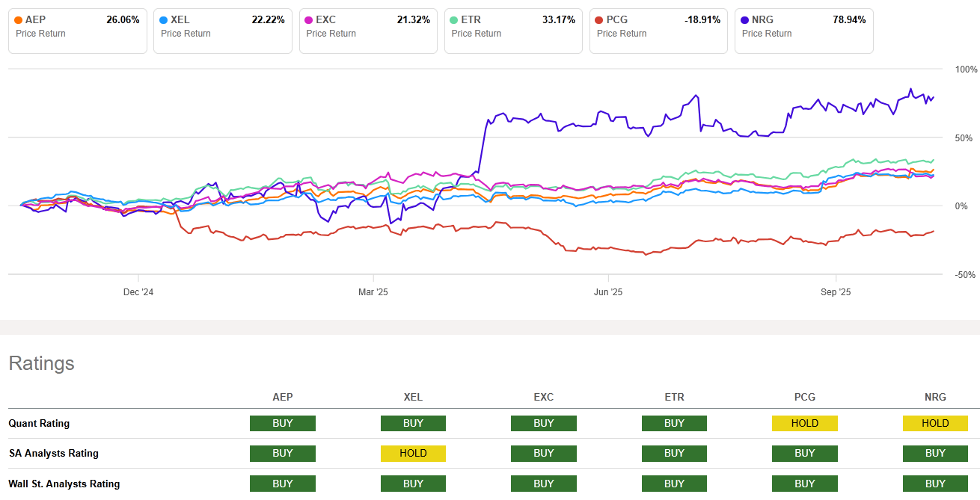
Task: Click ETR's Wall St. Analysts BUY badge
Action: point(674,484)
